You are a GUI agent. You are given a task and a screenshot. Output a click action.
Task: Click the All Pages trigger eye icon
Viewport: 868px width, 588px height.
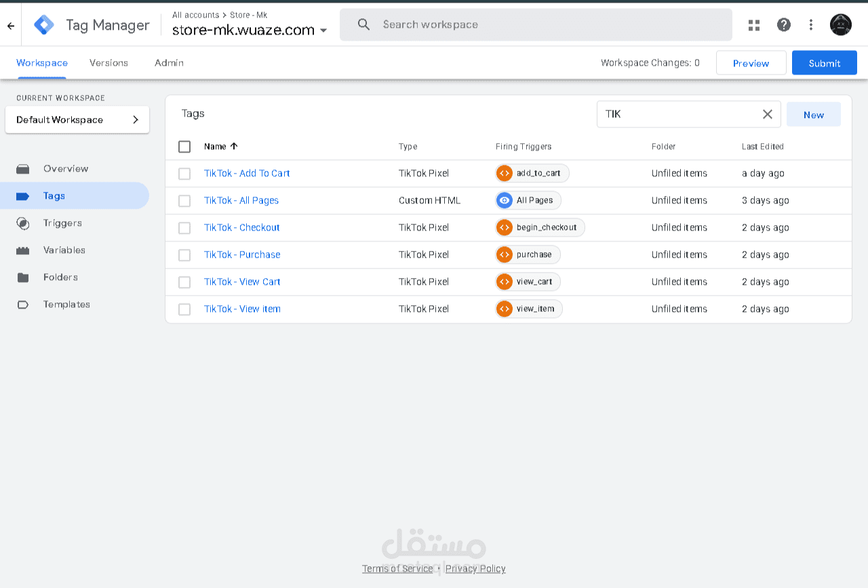[x=504, y=200]
